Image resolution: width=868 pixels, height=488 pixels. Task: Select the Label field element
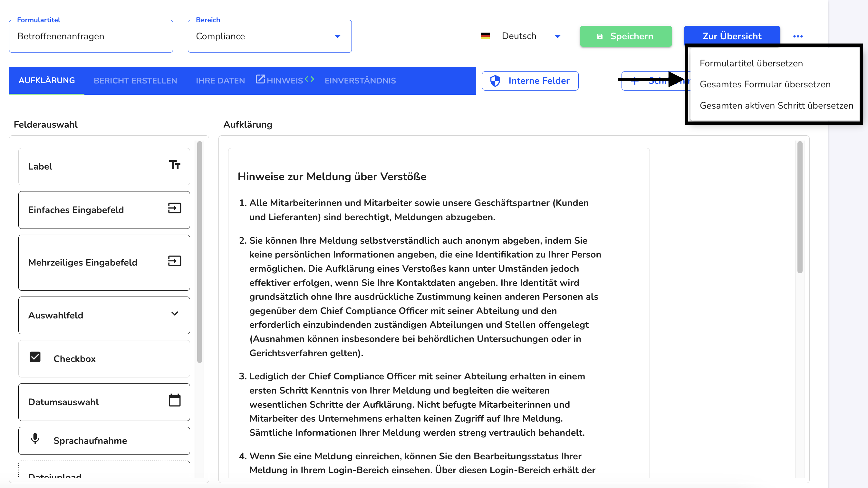coord(104,167)
